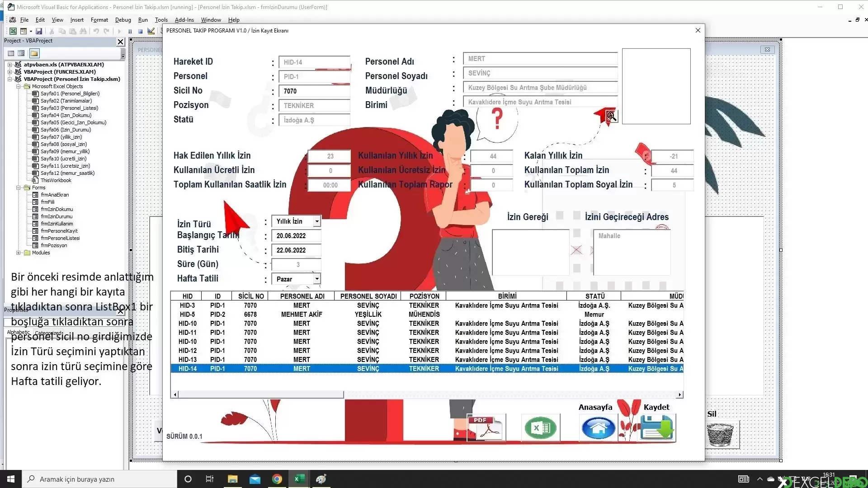
Task: Open the Tools menu
Action: (x=161, y=20)
